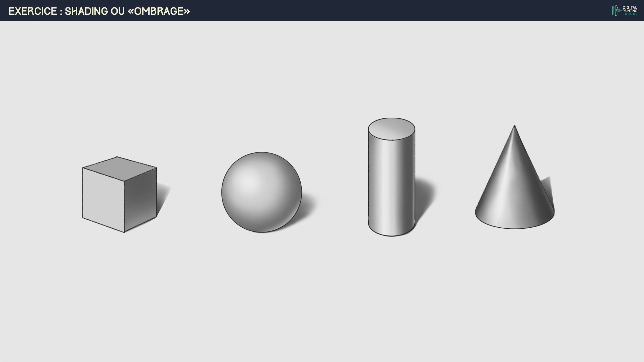Click the shaded cube drawing

[119, 195]
